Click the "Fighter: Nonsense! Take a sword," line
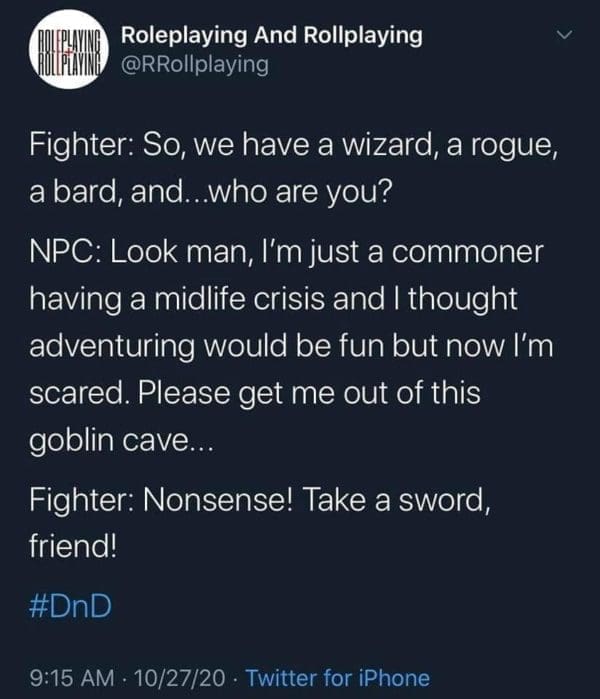The width and height of the screenshot is (600, 699). [260, 497]
